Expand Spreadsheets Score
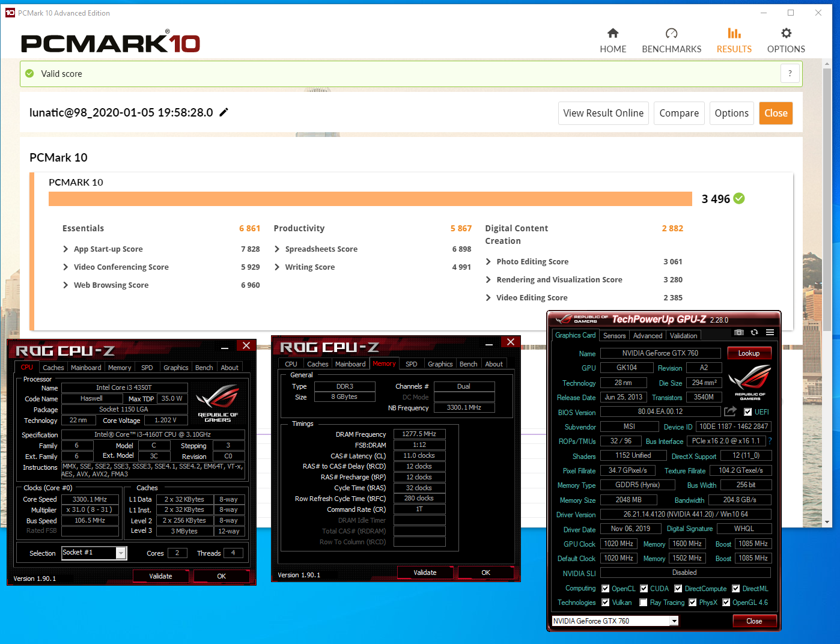Image resolution: width=840 pixels, height=644 pixels. tap(277, 249)
